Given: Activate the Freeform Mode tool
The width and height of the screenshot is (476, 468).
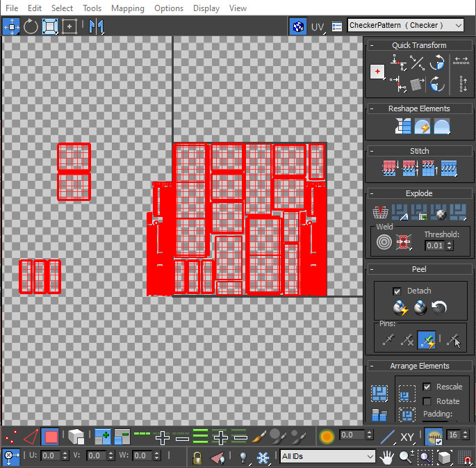Looking at the screenshot, I should point(69,26).
